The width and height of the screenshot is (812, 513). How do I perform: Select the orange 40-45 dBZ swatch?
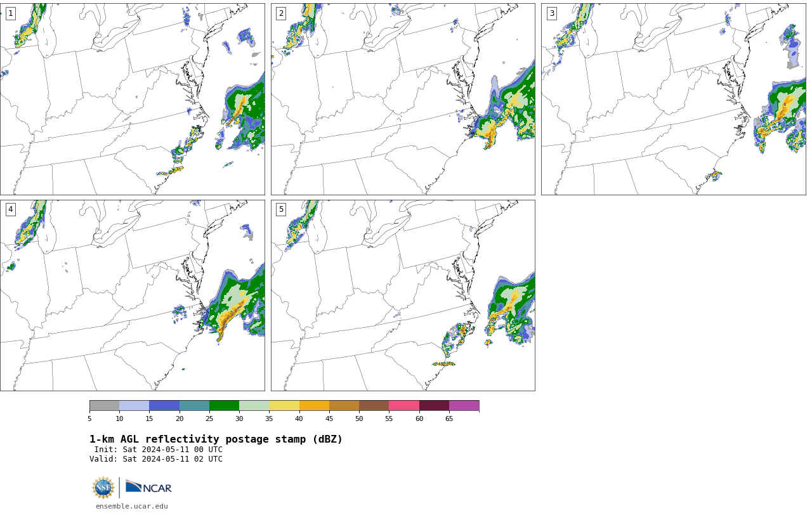pyautogui.click(x=314, y=406)
